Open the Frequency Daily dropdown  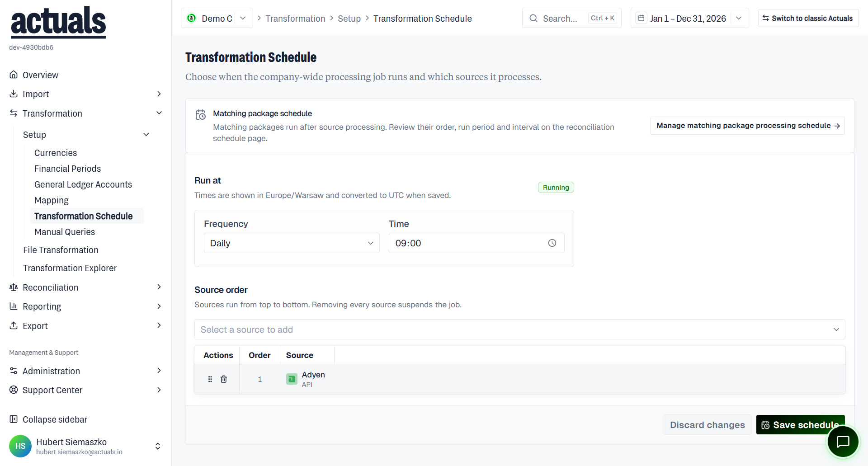(292, 243)
